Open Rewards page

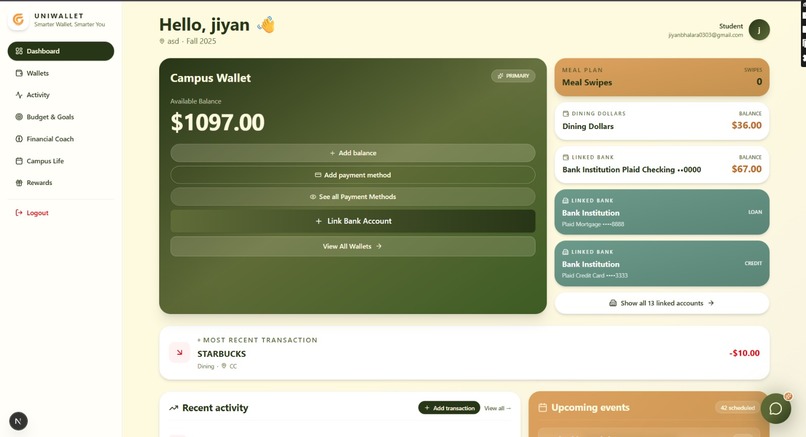[61, 183]
